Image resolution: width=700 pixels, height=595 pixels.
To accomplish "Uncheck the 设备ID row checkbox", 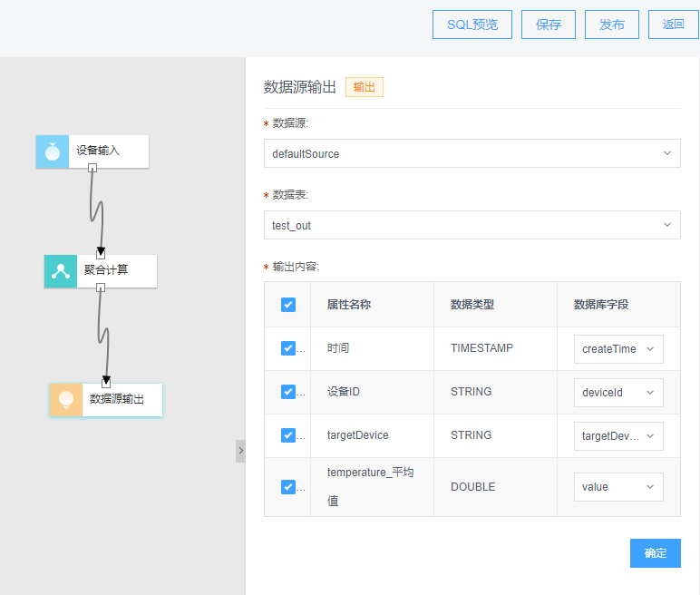I will click(288, 392).
